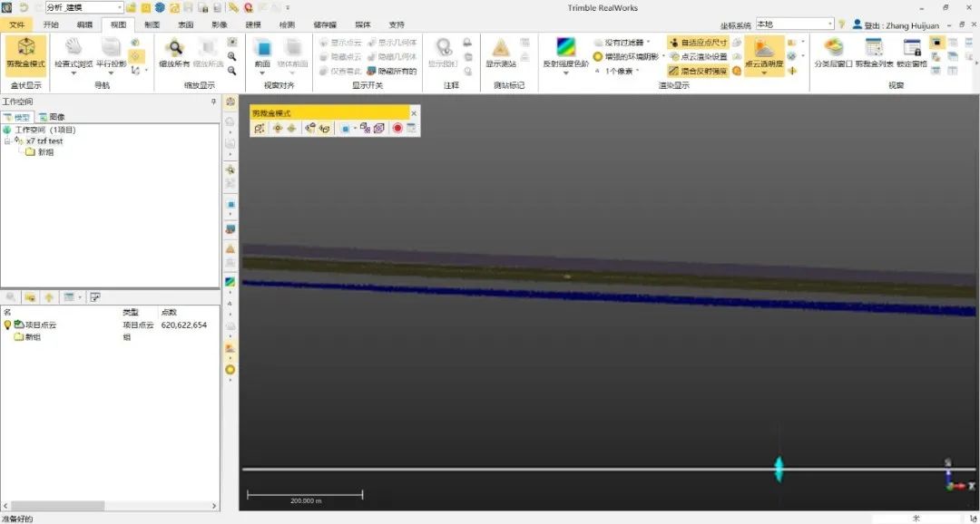Toggle the lightbulb visibility of 项目点云
The width and height of the screenshot is (980, 524).
tap(8, 325)
